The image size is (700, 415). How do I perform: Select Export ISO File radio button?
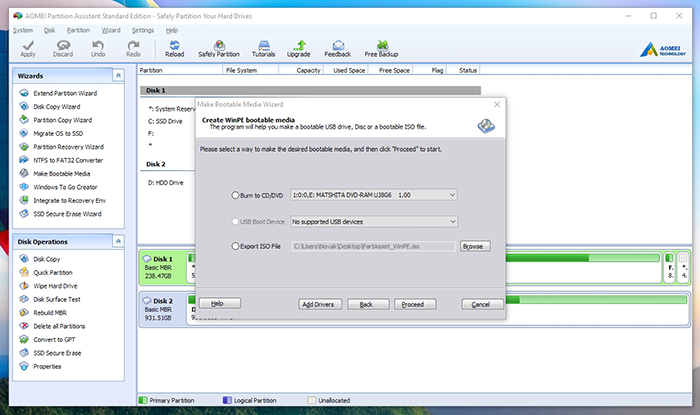235,246
